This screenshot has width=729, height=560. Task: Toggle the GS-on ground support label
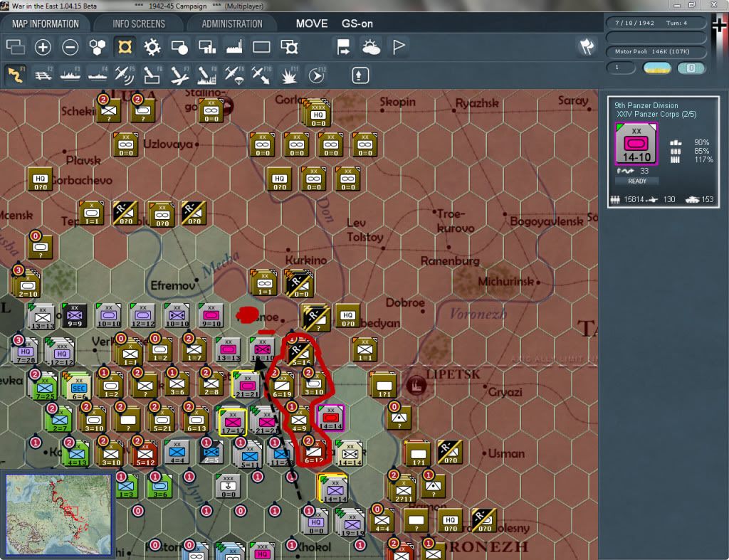pos(357,23)
